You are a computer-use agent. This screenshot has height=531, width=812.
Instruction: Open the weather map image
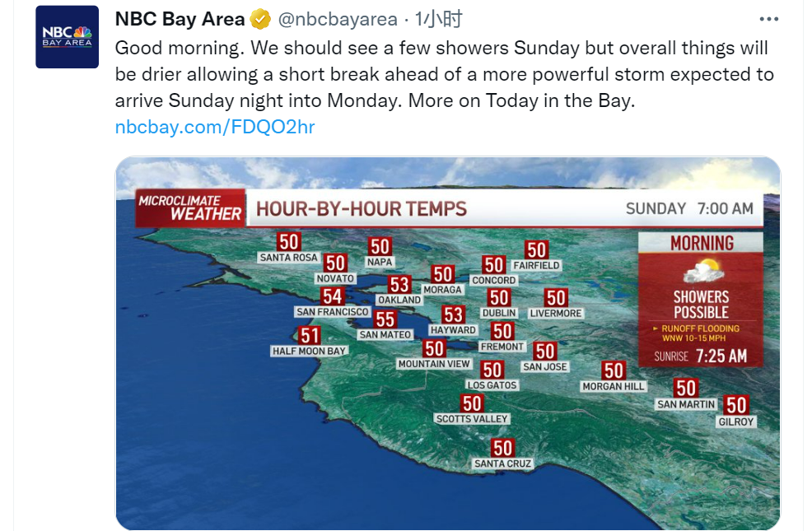coord(448,342)
